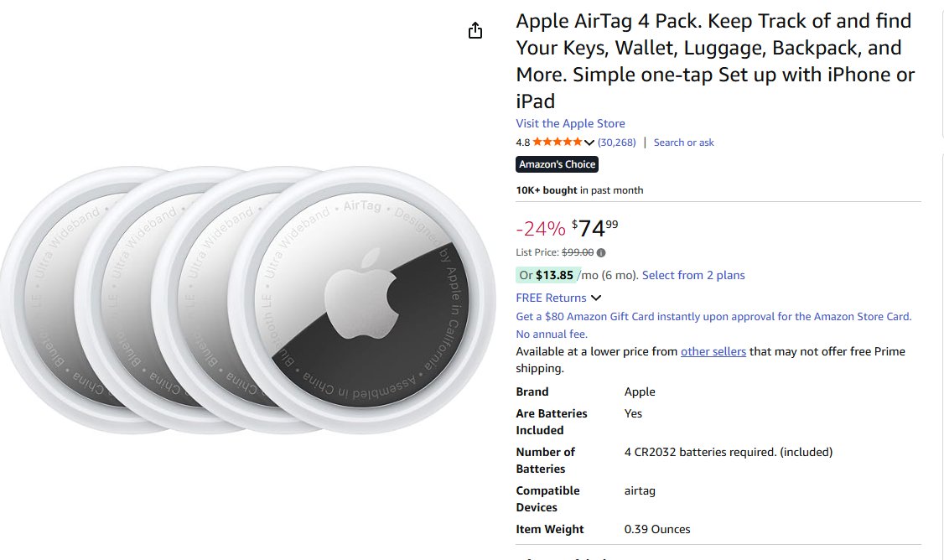The width and height of the screenshot is (944, 560).
Task: Open the 30,268 customer reviews link
Action: pos(616,143)
